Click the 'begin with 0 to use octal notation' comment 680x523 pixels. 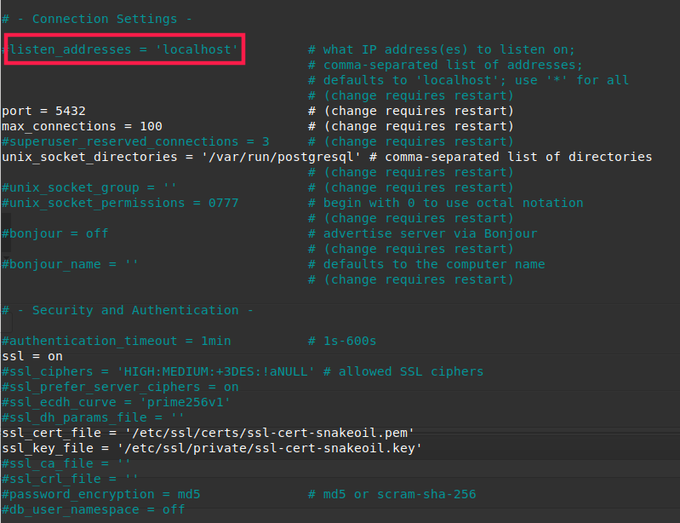445,203
